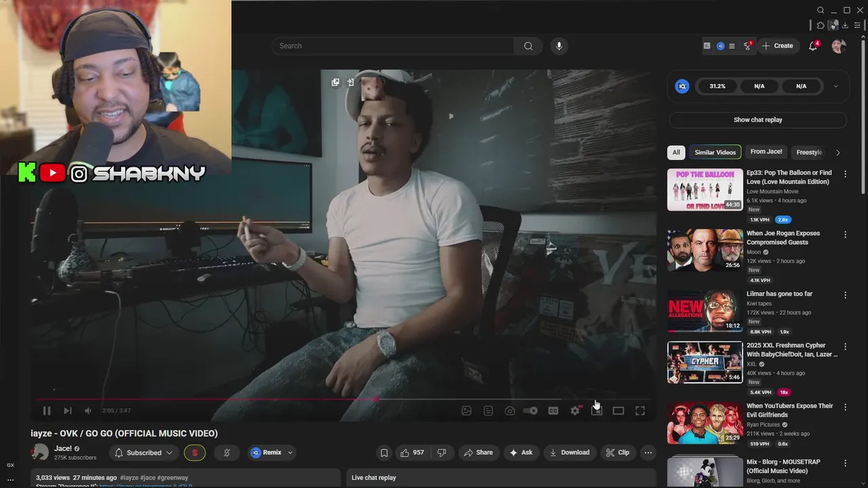The image size is (868, 488).
Task: Open options for Joe Rogan video
Action: [x=845, y=235]
